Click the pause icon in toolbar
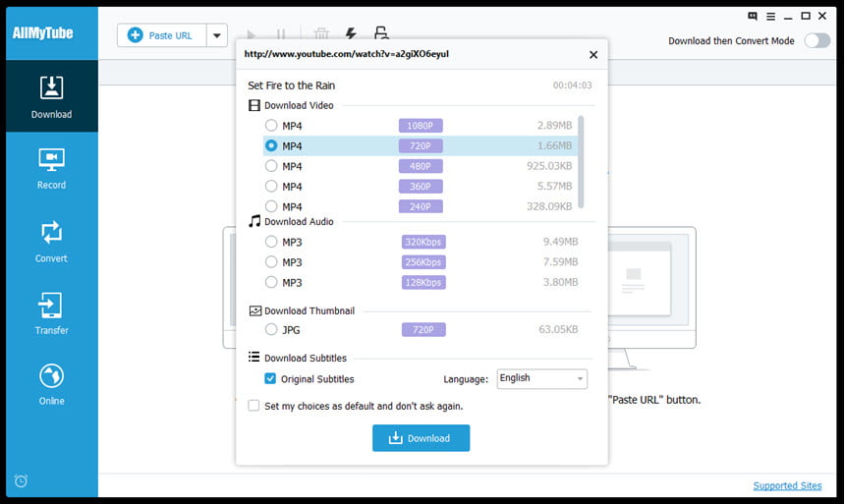Viewport: 845px width, 504px height. coord(281,35)
